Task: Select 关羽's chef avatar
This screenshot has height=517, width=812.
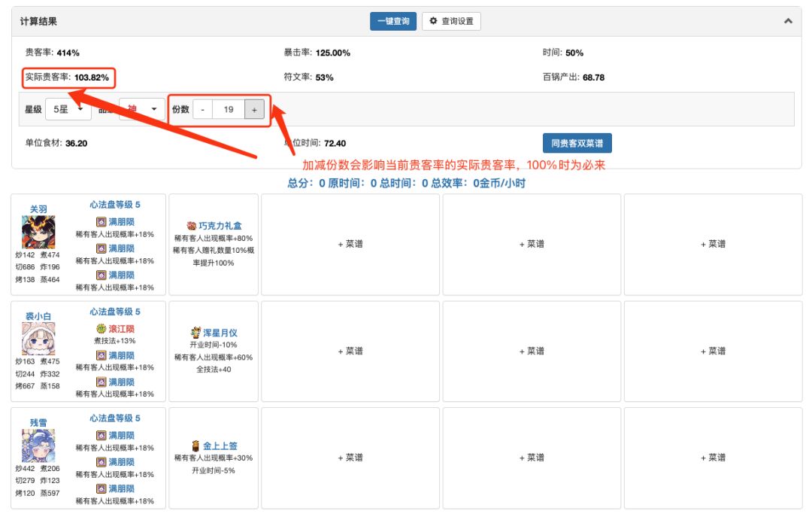Action: pos(38,232)
